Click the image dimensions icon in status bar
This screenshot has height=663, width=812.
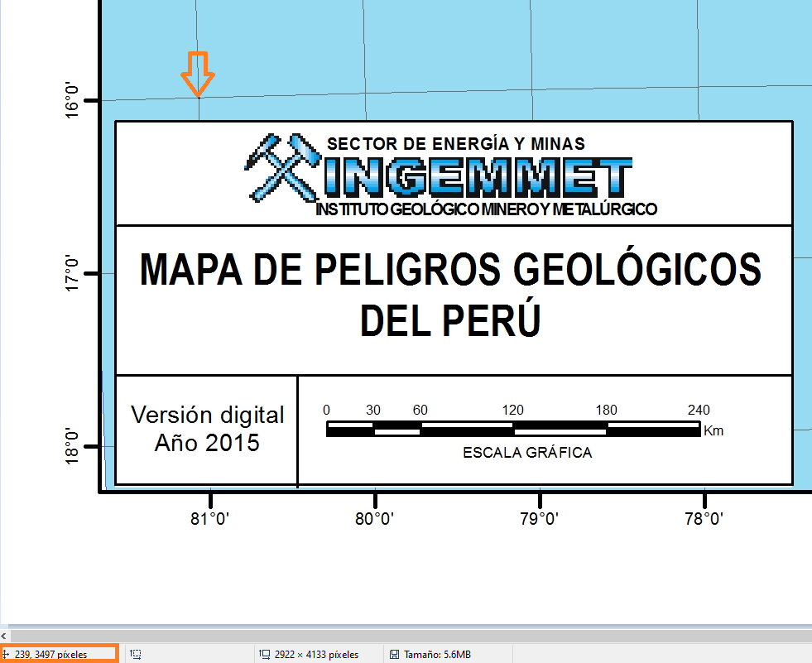264,654
